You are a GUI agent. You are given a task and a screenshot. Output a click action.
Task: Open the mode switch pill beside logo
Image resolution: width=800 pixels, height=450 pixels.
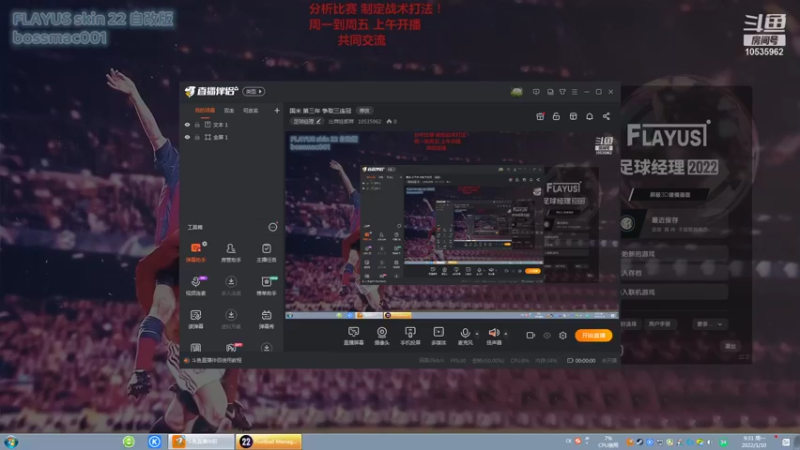[x=254, y=91]
